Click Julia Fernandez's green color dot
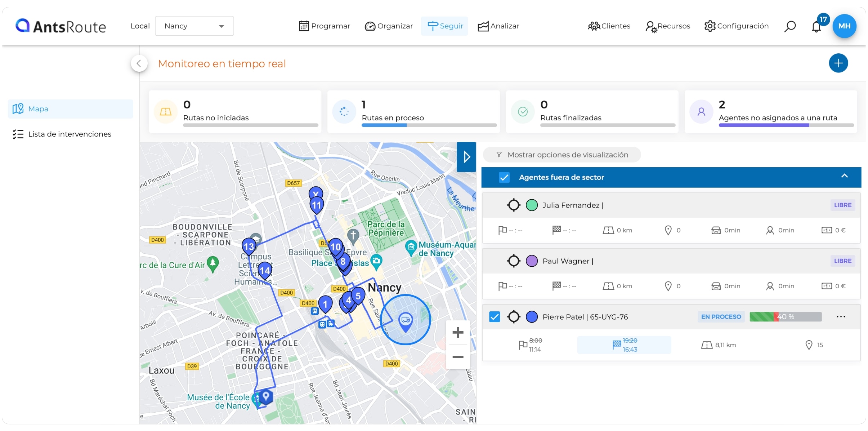The width and height of the screenshot is (868, 431). [532, 205]
